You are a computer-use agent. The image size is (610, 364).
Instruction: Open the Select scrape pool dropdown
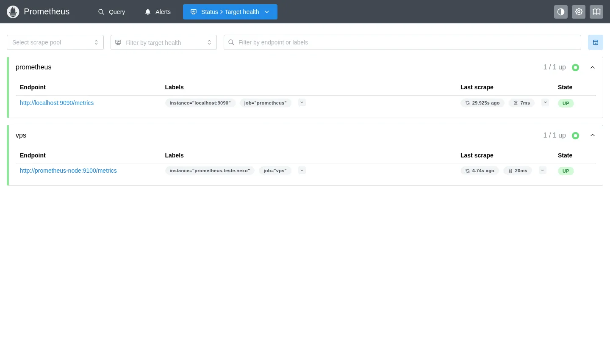pyautogui.click(x=55, y=42)
